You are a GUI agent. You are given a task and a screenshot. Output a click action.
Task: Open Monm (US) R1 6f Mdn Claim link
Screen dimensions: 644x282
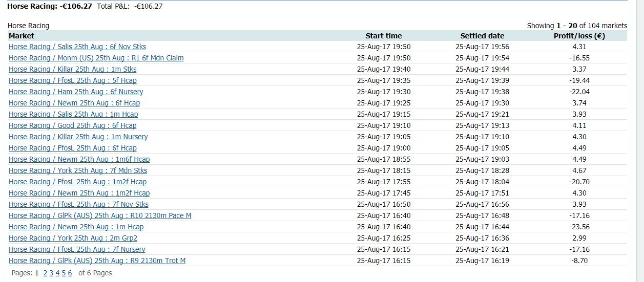pos(96,58)
